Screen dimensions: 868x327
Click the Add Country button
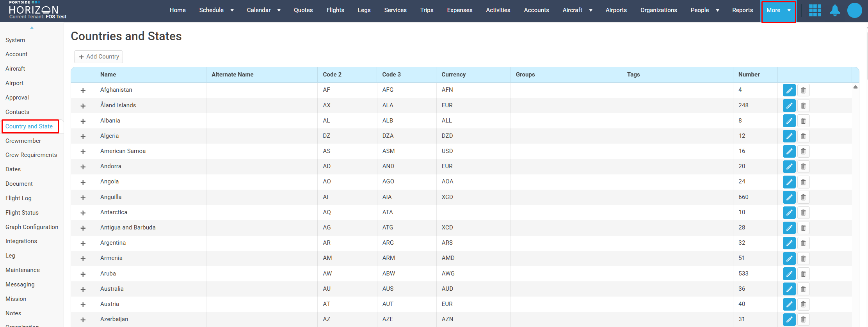[99, 57]
